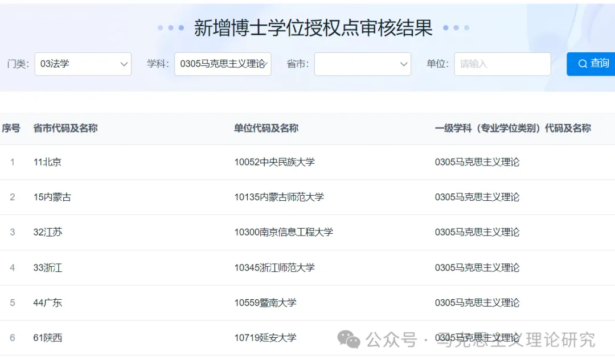
Task: Select the 32江苏 cell
Action: tap(48, 233)
